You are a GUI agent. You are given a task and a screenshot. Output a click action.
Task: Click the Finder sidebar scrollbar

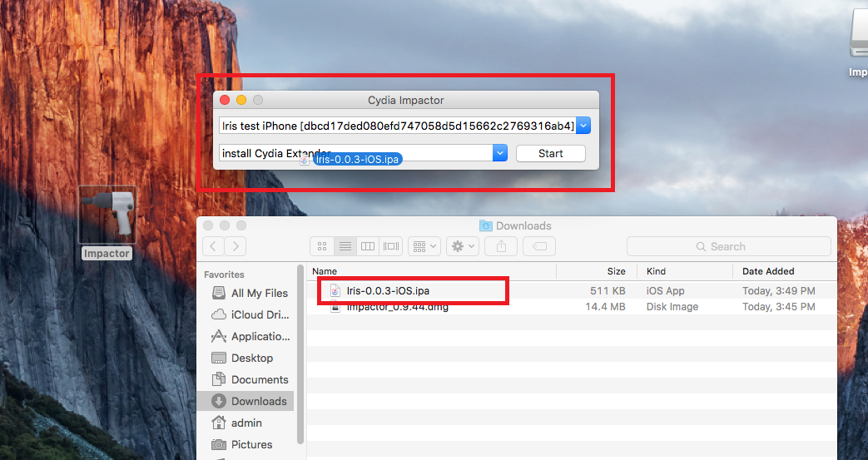click(300, 354)
